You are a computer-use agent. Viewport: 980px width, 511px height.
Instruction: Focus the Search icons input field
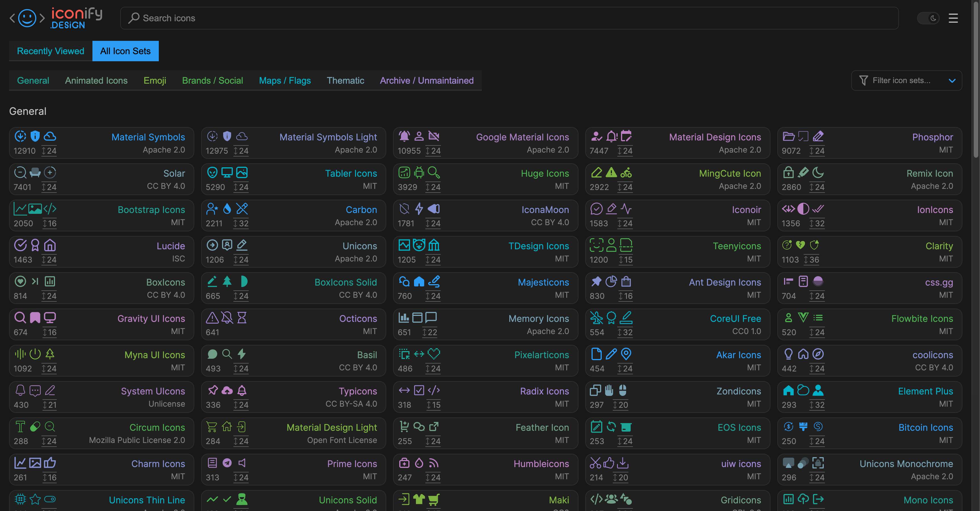(x=509, y=18)
